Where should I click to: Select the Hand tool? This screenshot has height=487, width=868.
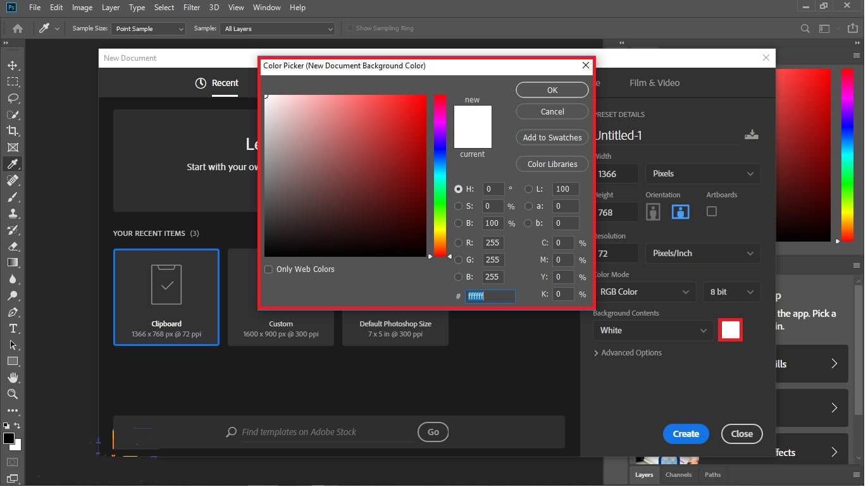coord(12,378)
